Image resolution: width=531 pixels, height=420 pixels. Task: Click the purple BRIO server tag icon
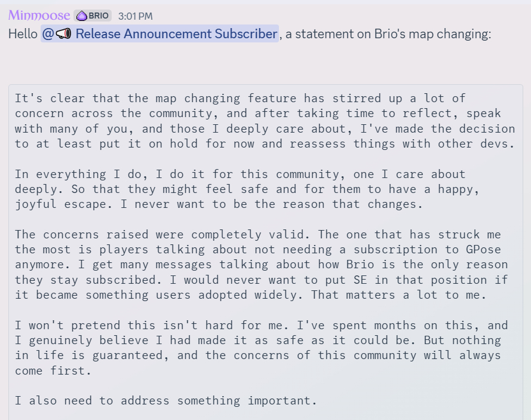[x=81, y=16]
